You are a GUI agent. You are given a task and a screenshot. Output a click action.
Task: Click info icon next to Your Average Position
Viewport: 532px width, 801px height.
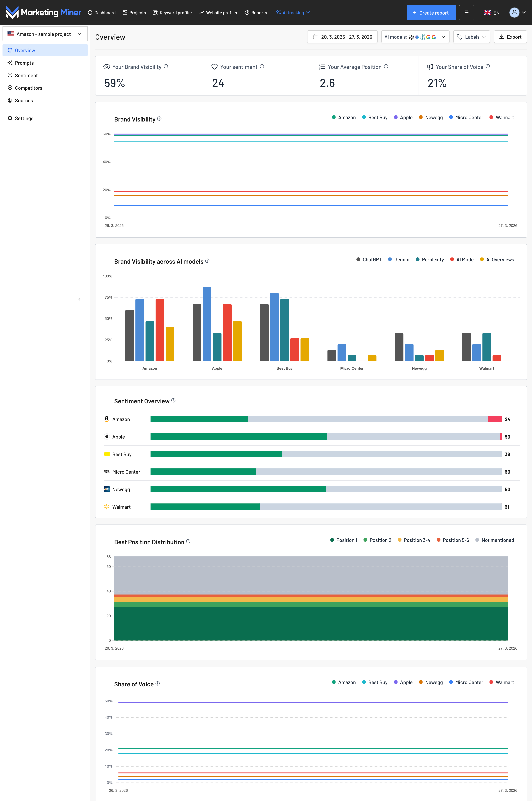[386, 67]
